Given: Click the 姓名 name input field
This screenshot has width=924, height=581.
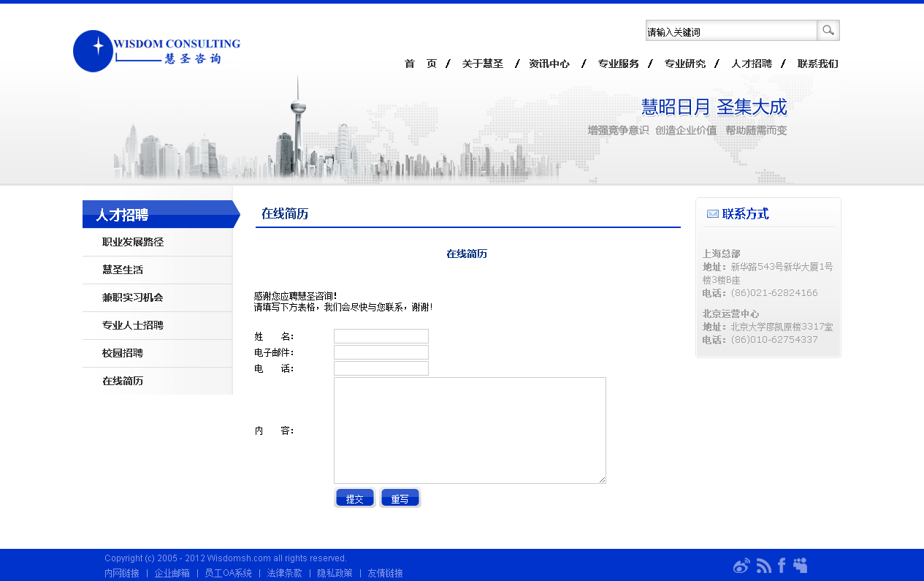Looking at the screenshot, I should (x=381, y=336).
